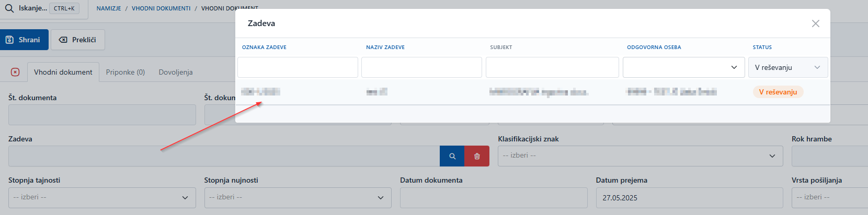Viewport: 868px width, 215px height.
Task: Switch to the Priponke (0) tab
Action: coord(125,72)
